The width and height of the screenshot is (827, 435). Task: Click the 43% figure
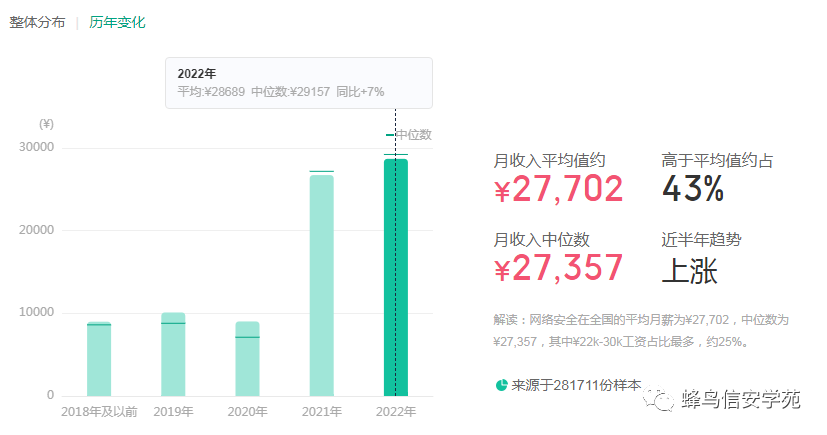point(693,189)
